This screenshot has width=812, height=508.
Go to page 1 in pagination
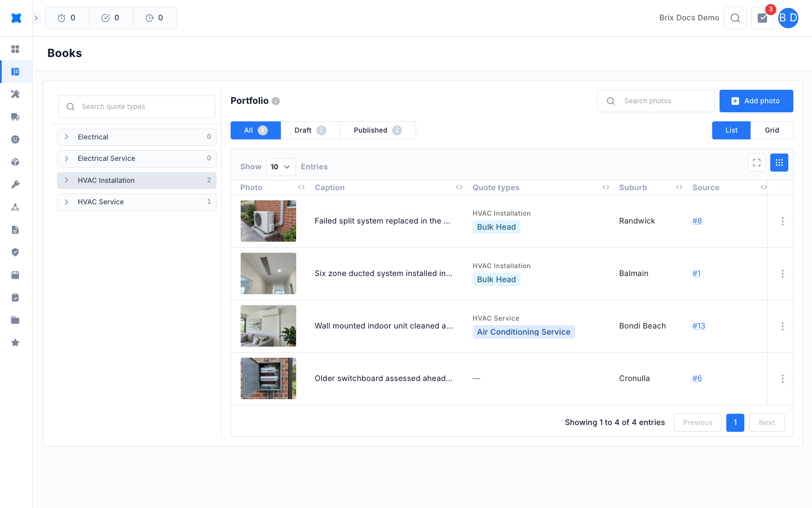click(735, 423)
